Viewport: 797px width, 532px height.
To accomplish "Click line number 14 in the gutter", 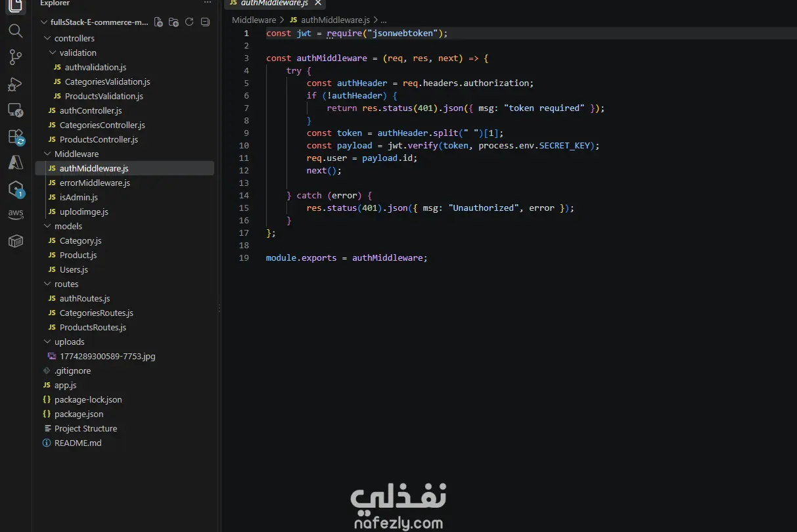I will pos(244,195).
